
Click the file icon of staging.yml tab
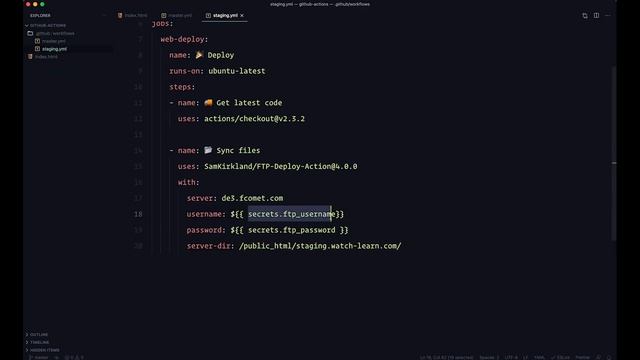coord(208,16)
